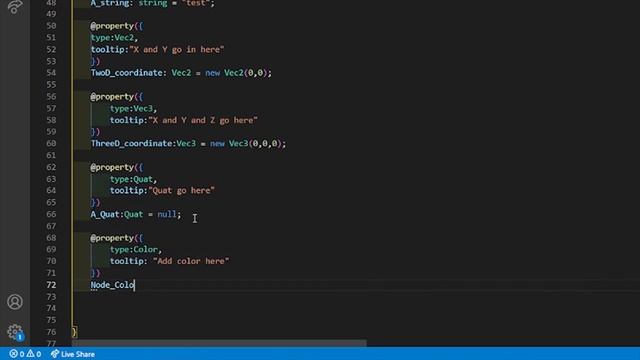The image size is (640, 360).
Task: Click the "Add color here" tooltip string
Action: click(191, 261)
